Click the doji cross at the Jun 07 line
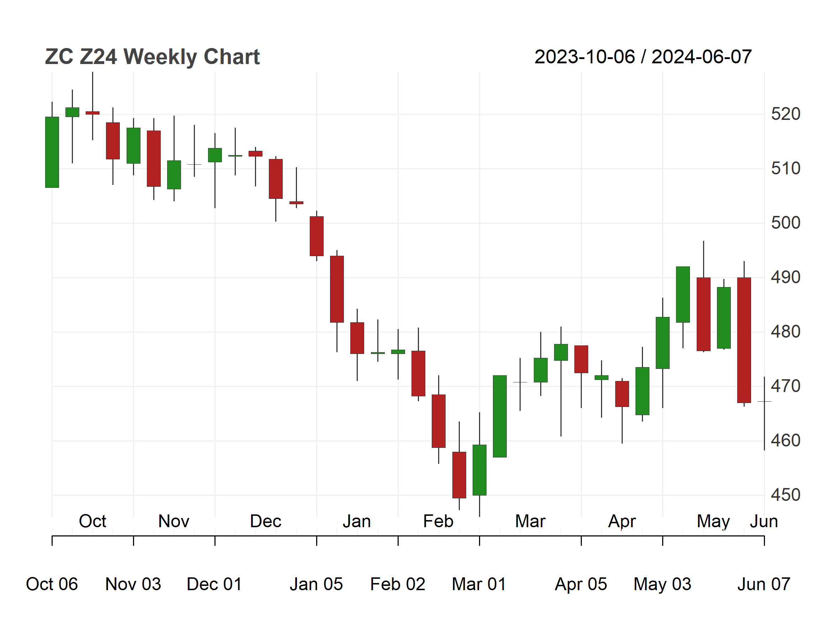The image size is (840, 630). pos(764,401)
